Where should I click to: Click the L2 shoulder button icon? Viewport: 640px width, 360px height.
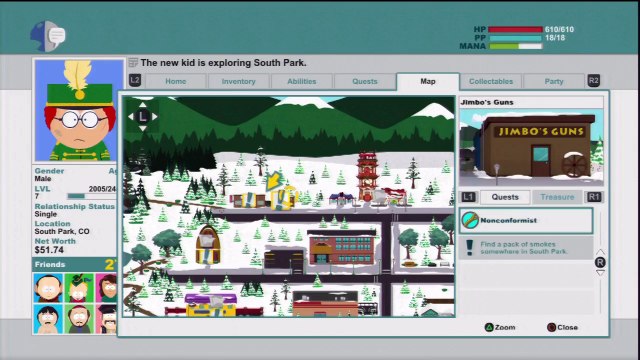pyautogui.click(x=135, y=80)
